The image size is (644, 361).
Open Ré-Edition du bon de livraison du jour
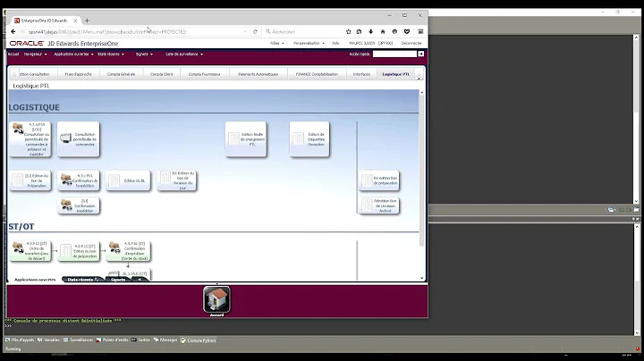pyautogui.click(x=176, y=180)
